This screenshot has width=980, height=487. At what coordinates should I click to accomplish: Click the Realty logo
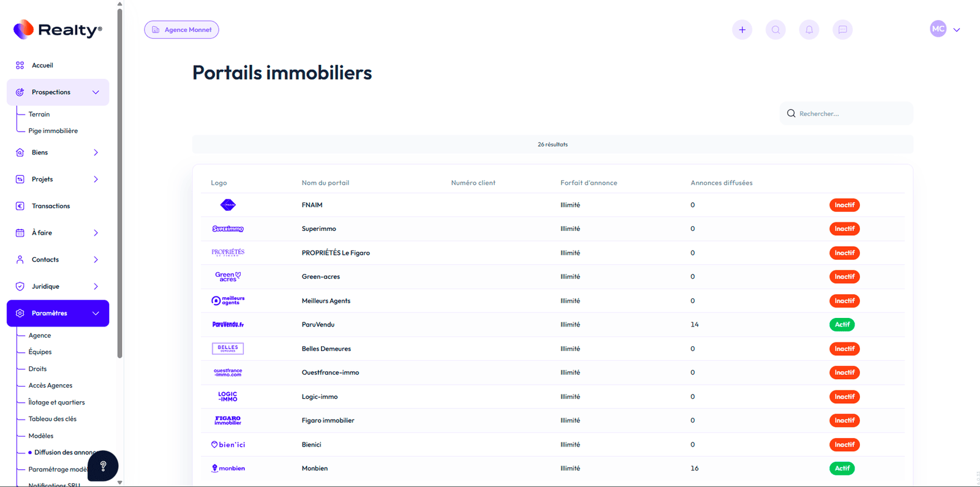pos(58,29)
